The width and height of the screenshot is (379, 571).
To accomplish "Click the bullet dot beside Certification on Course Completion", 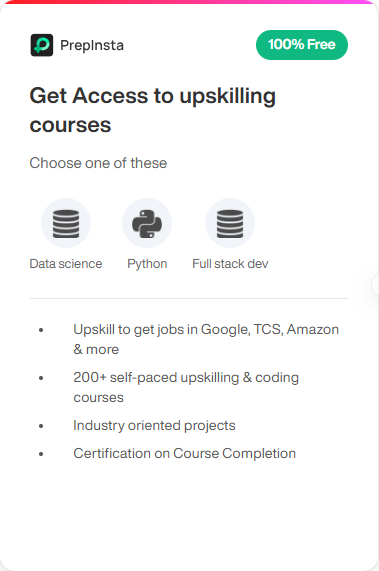I will click(x=41, y=454).
